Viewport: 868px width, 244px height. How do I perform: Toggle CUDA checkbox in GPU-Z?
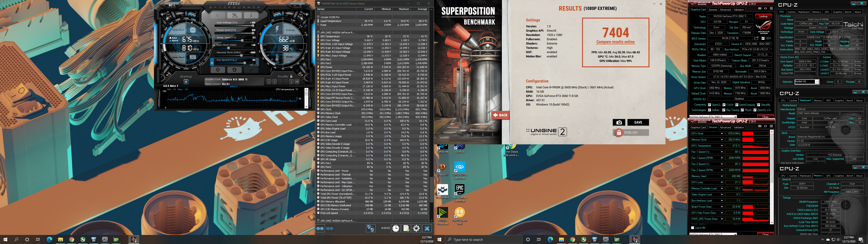[724, 105]
